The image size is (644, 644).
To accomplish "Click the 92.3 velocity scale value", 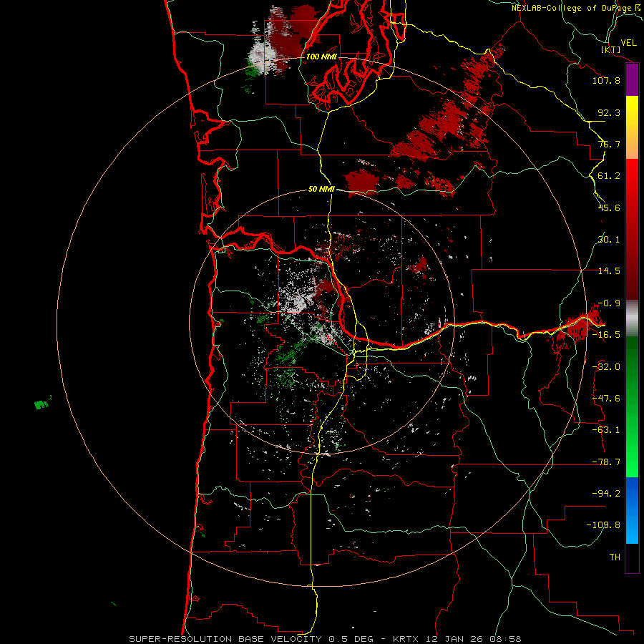I will 609,112.
